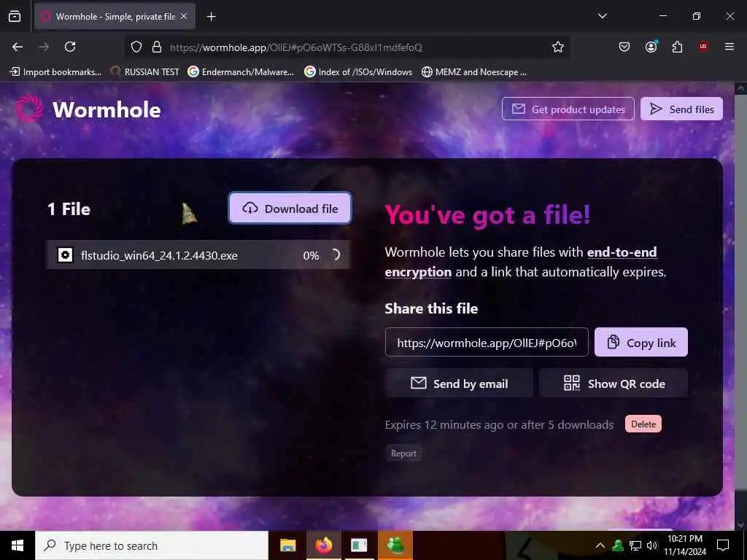Screen dimensions: 747x560
Task: Open the uBlock Origin extension icon
Action: (x=703, y=47)
